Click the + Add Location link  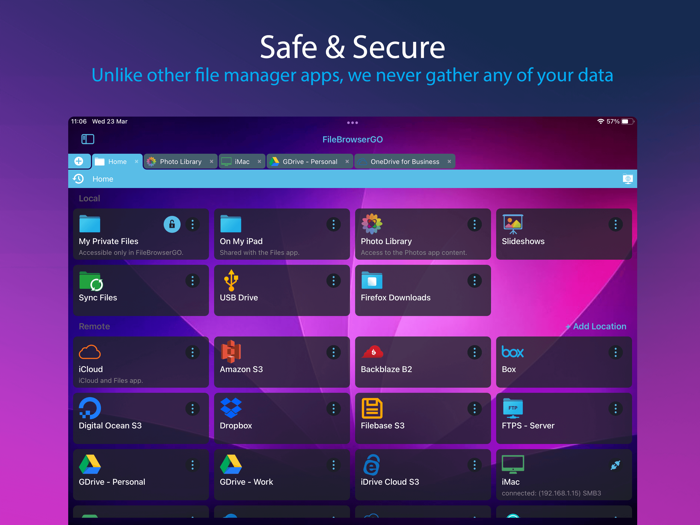(x=596, y=326)
